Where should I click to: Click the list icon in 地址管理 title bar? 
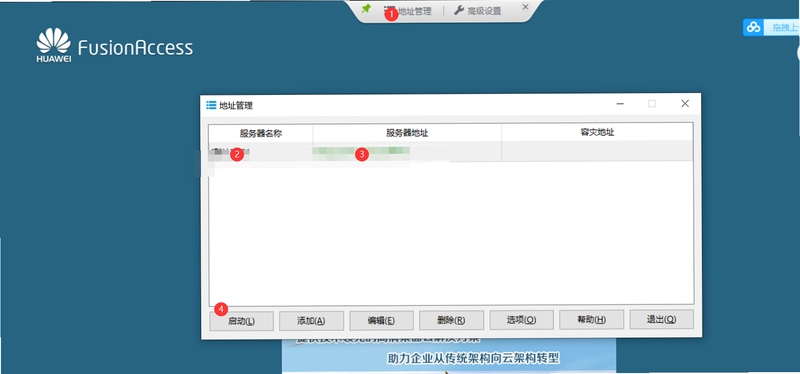(x=211, y=105)
